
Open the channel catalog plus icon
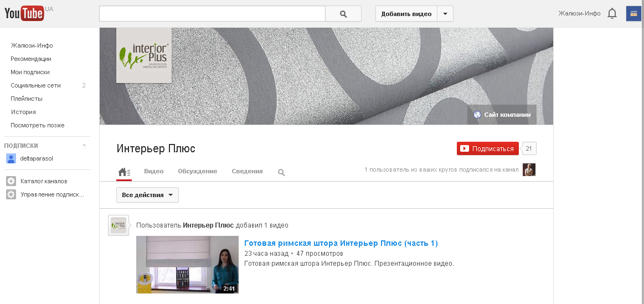point(11,181)
